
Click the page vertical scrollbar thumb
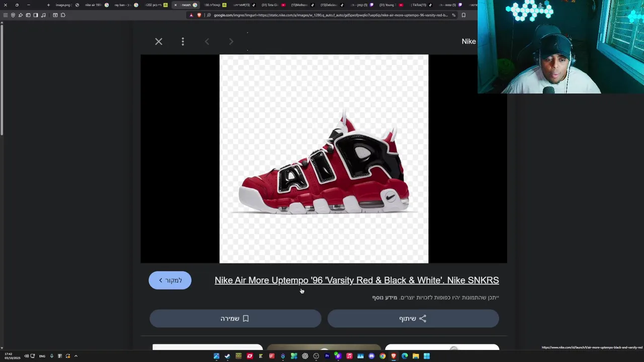[2, 80]
